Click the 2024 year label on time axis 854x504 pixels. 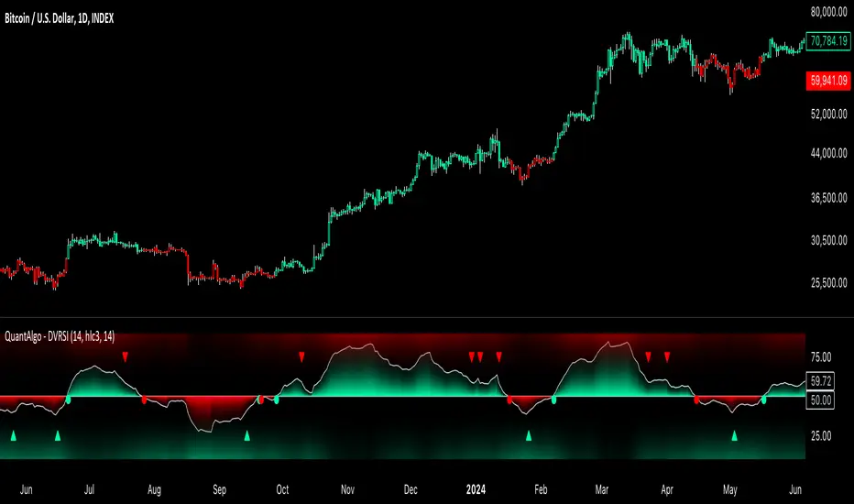pyautogui.click(x=476, y=489)
